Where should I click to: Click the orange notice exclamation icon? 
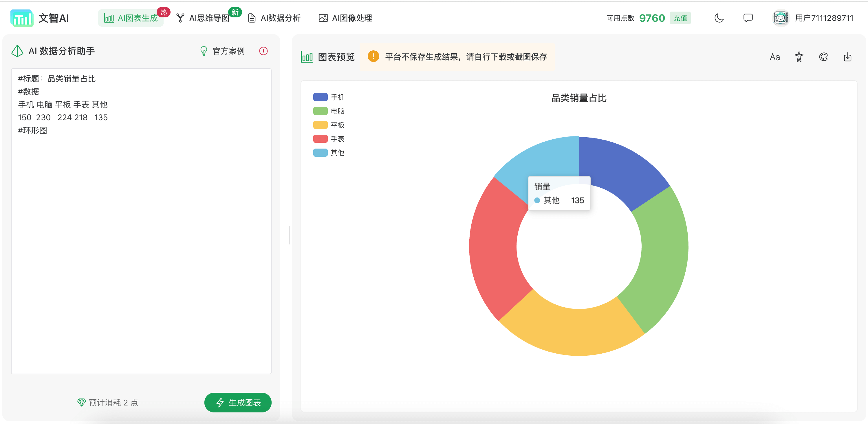[x=373, y=56]
